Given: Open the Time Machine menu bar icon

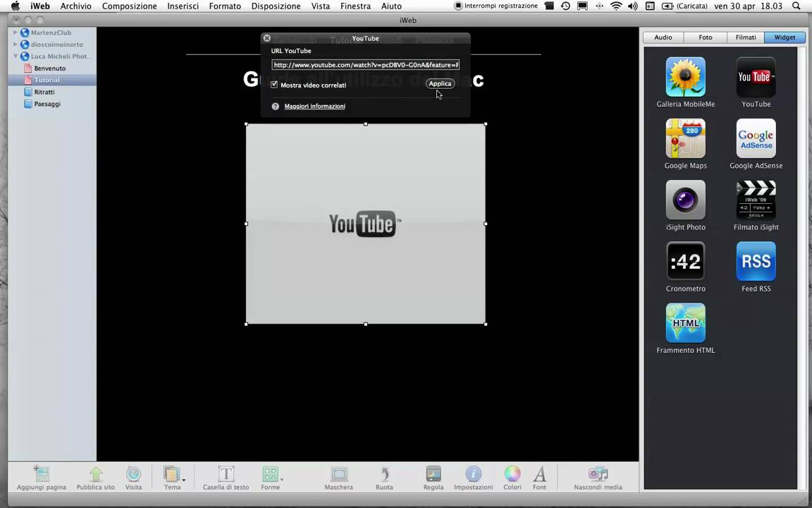Looking at the screenshot, I should point(565,6).
